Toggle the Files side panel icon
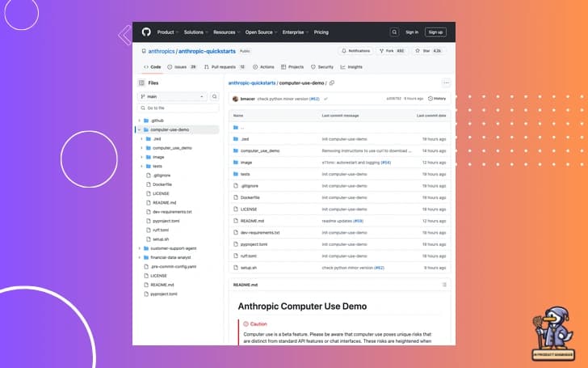The image size is (588, 368). 142,82
